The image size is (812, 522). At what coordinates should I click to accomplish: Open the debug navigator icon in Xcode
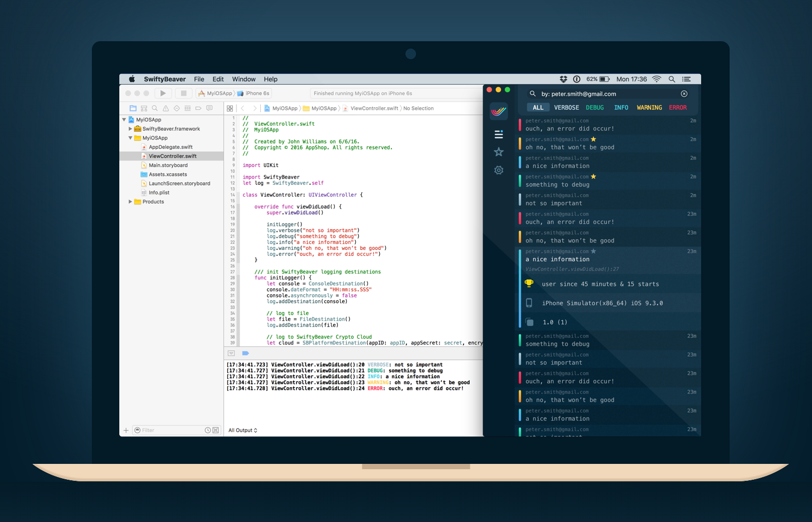[x=187, y=108]
